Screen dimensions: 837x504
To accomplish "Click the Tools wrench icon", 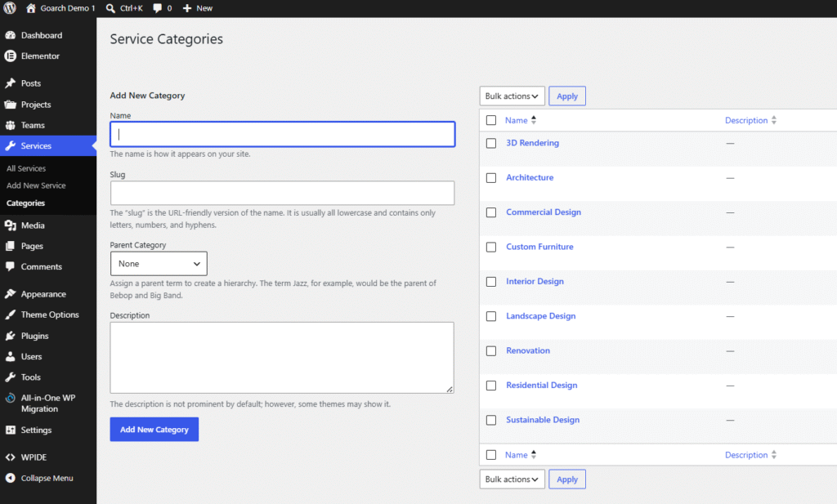I will point(10,377).
